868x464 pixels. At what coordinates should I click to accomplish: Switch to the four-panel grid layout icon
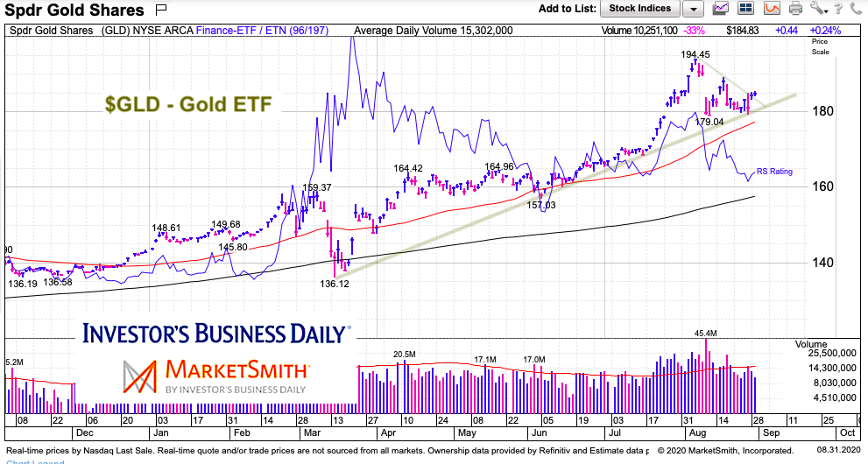tap(746, 8)
